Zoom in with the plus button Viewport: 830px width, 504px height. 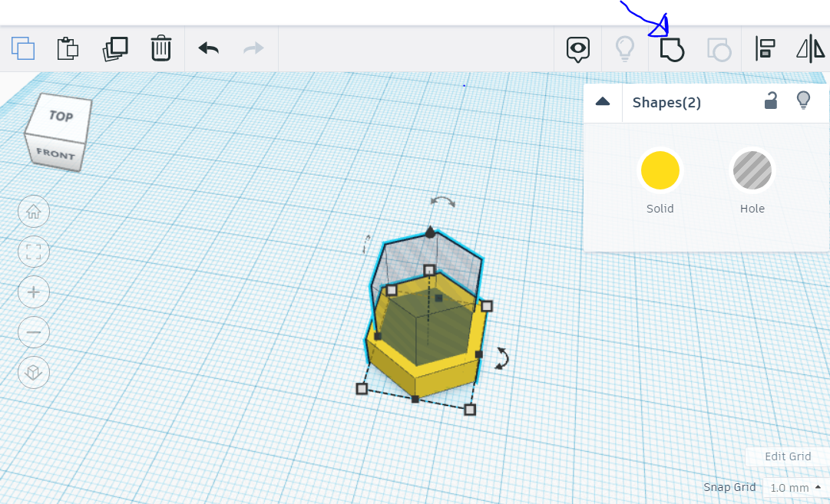[x=34, y=292]
